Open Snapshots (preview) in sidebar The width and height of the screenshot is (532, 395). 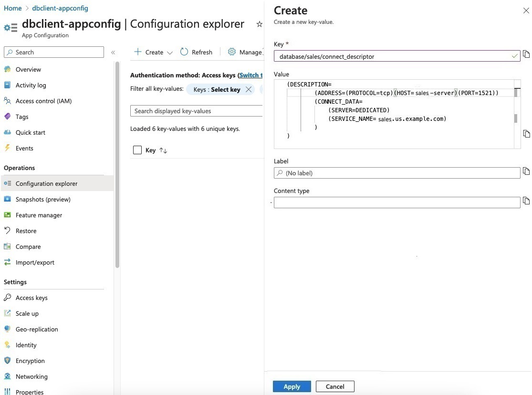[x=43, y=199]
